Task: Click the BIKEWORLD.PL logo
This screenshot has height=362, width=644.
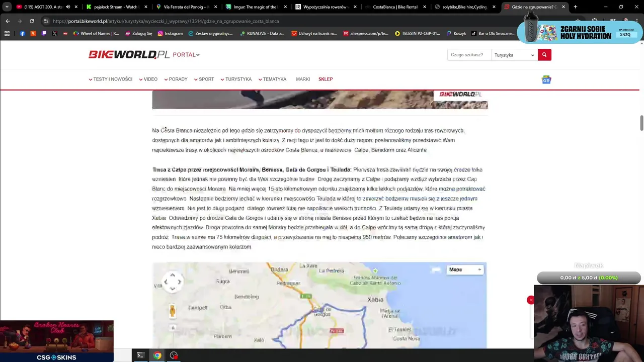Action: (x=129, y=54)
